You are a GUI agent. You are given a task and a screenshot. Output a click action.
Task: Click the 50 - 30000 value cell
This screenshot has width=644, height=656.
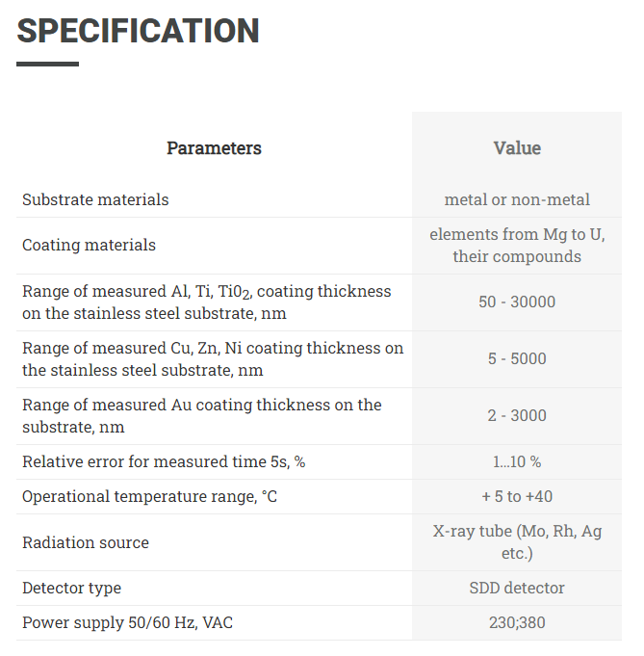(517, 302)
